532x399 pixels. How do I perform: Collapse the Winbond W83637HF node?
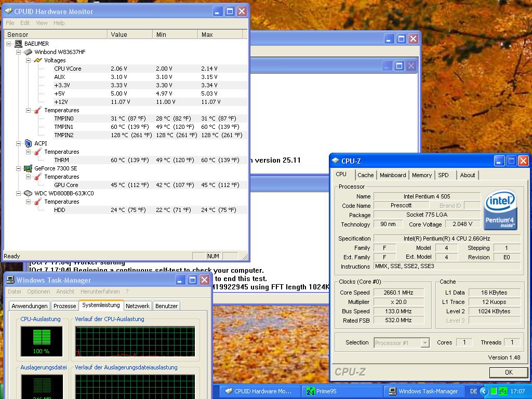click(19, 52)
